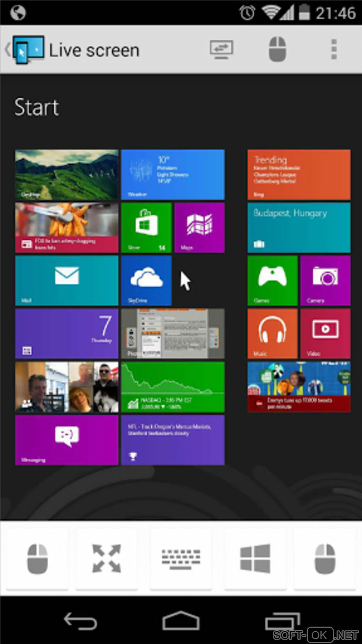Open the Budapest, Hungary travel tile

point(299,228)
